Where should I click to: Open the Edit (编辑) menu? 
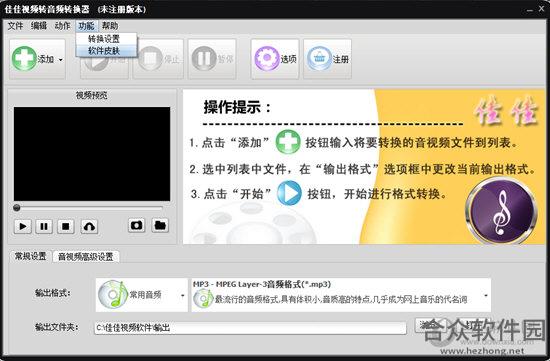click(x=39, y=26)
